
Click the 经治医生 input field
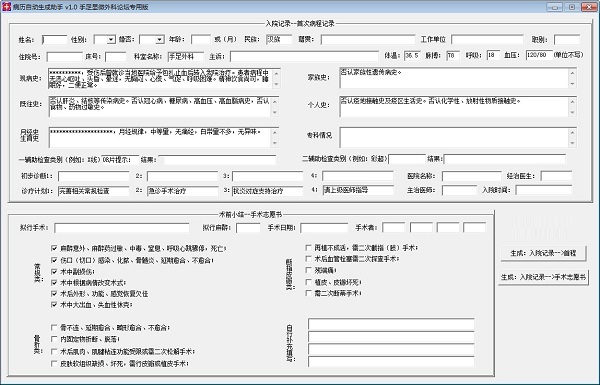click(556, 176)
